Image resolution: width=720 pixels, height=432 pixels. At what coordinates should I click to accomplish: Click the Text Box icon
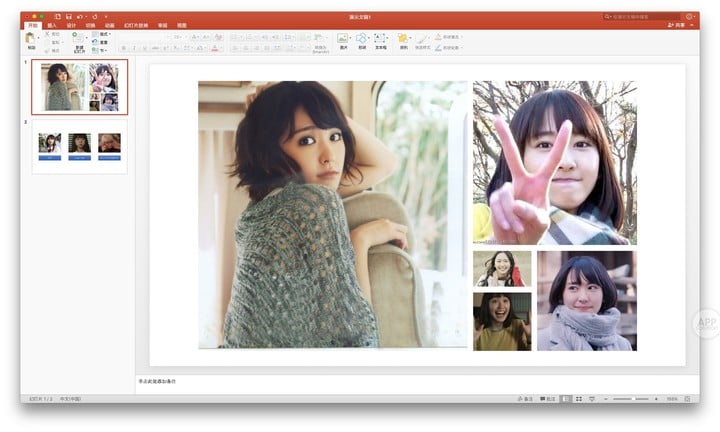click(x=380, y=38)
